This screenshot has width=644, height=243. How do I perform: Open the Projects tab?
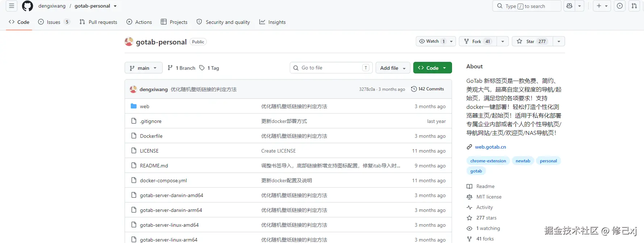click(x=174, y=22)
